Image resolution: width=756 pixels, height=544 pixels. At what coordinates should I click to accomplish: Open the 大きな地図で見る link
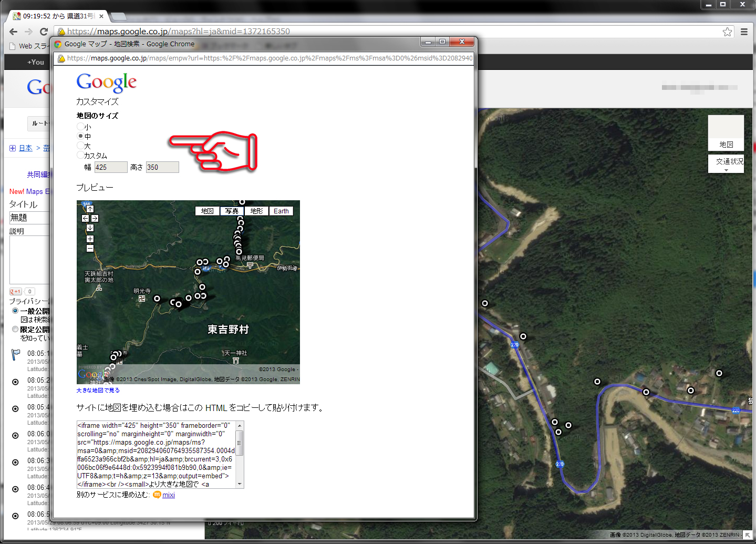[x=98, y=391]
